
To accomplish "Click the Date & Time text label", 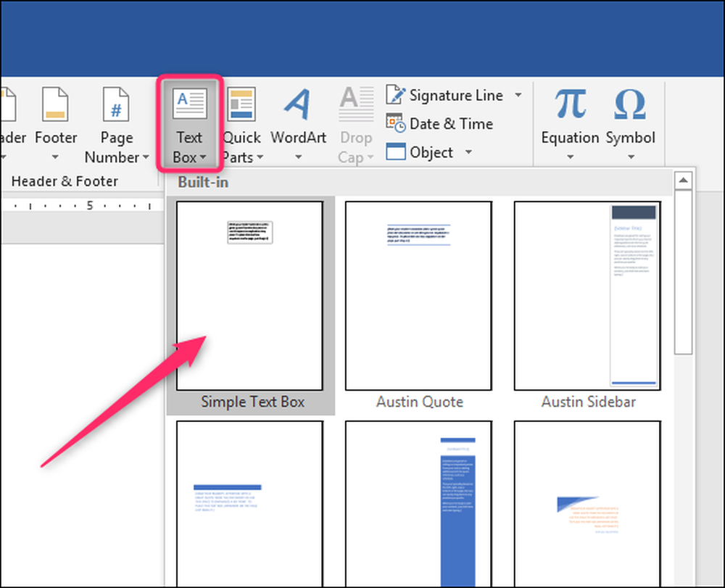I will pos(451,124).
